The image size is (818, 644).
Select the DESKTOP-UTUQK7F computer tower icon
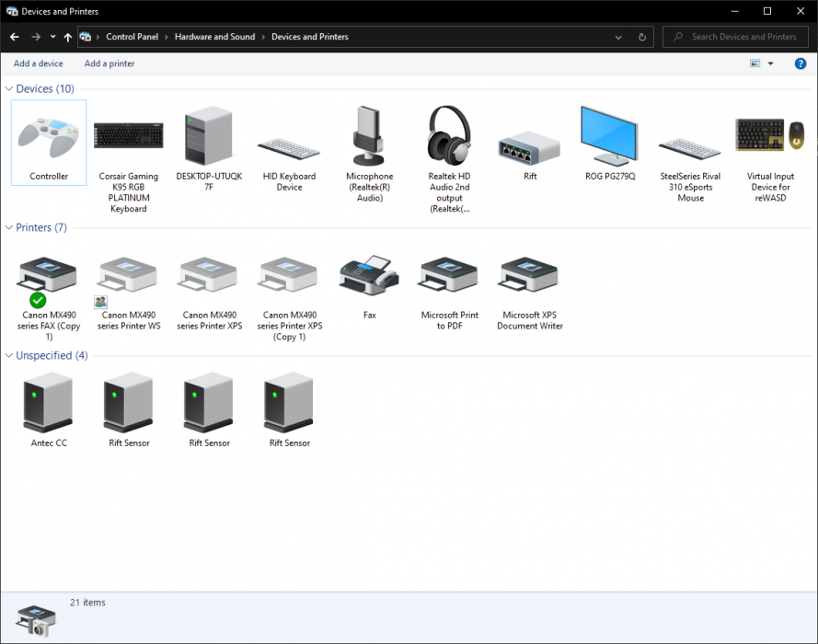tap(209, 135)
